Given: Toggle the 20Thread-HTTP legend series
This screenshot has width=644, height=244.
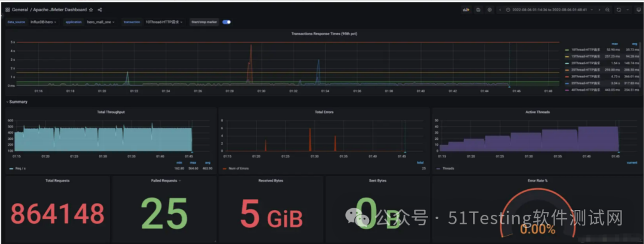Looking at the screenshot, I should 586,62.
